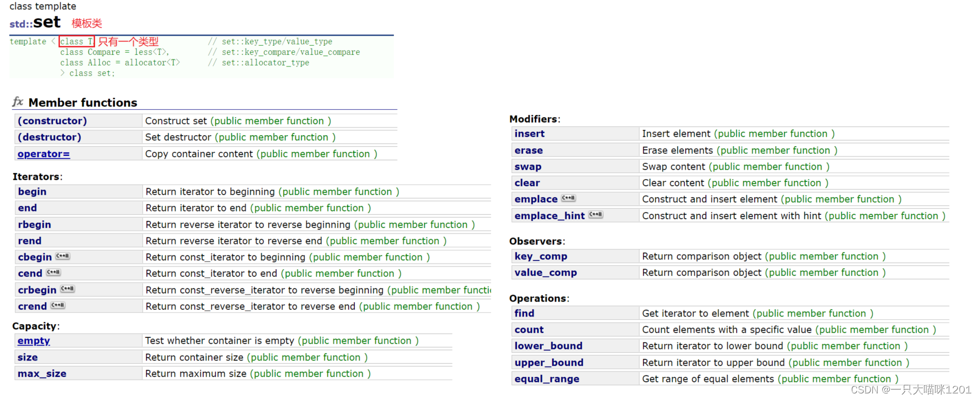Click the fx icon beside Member functions
This screenshot has height=400, width=980.
[18, 102]
